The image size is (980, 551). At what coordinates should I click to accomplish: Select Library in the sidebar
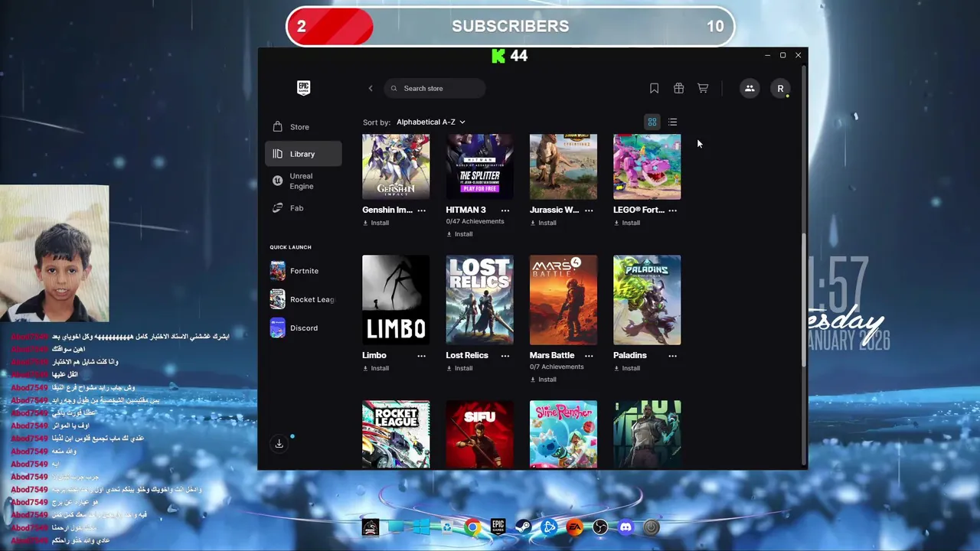coord(303,154)
